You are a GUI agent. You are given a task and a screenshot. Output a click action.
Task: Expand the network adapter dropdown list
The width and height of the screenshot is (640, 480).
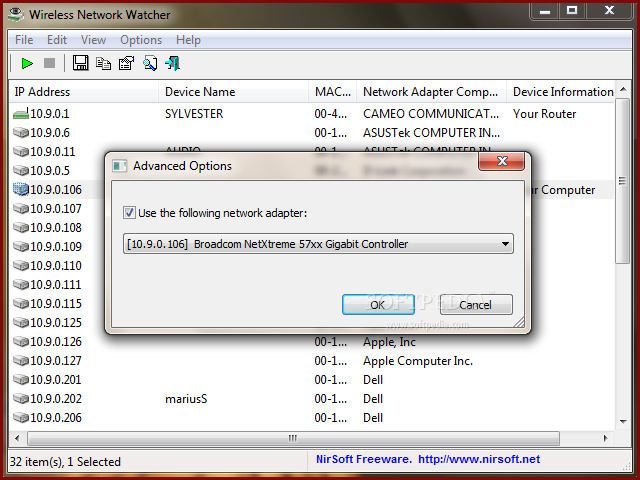click(x=505, y=243)
